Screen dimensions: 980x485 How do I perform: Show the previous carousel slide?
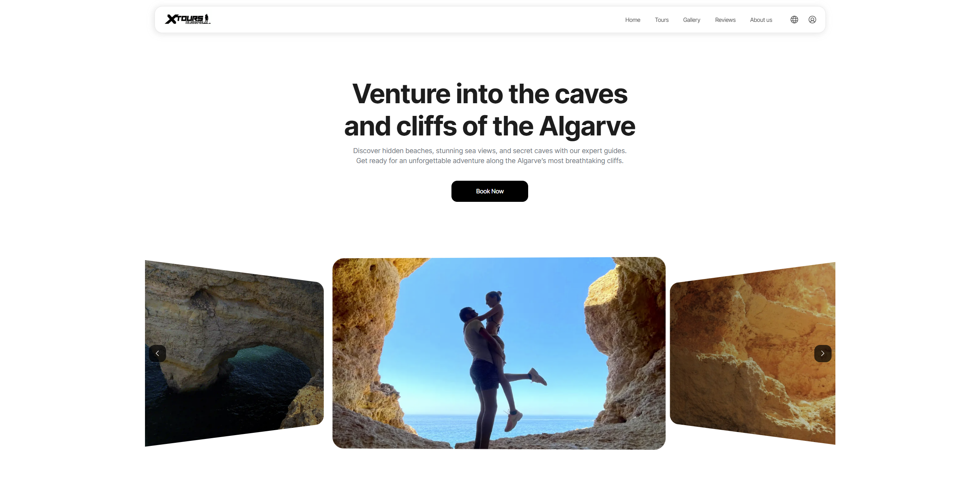pyautogui.click(x=157, y=353)
